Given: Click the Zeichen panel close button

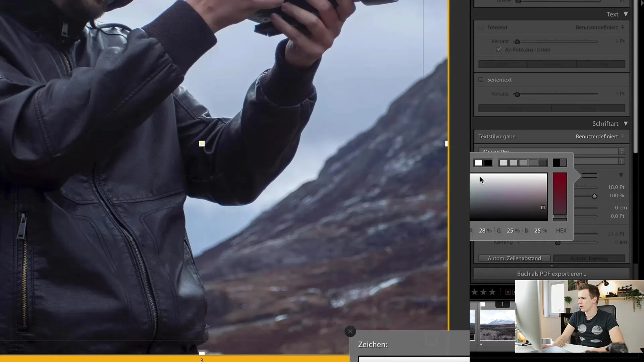Looking at the screenshot, I should [x=350, y=331].
